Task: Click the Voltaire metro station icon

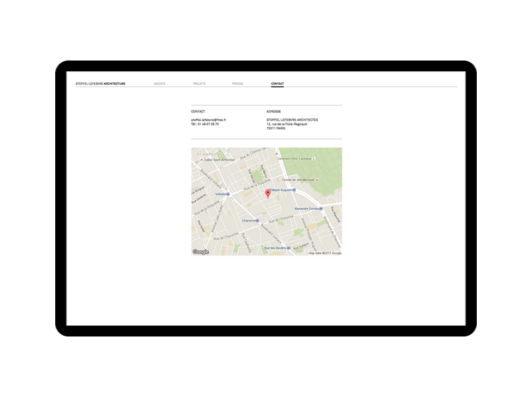Action: (x=228, y=194)
